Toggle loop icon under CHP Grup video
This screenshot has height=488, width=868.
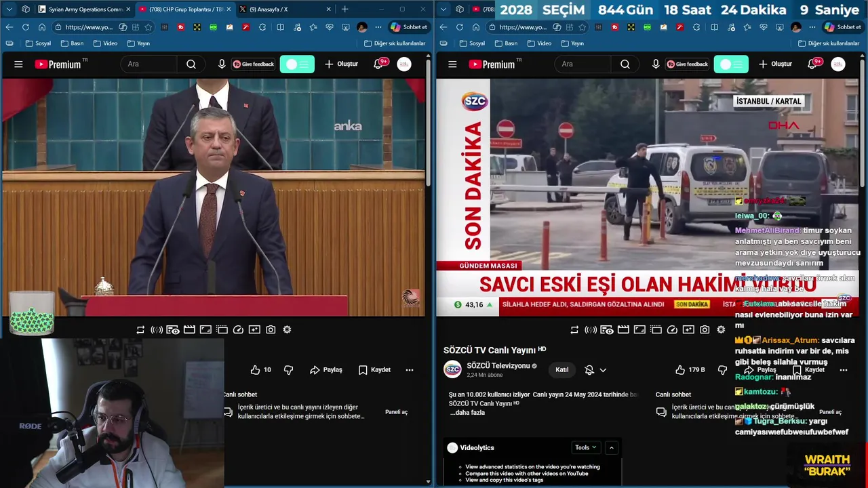click(140, 330)
